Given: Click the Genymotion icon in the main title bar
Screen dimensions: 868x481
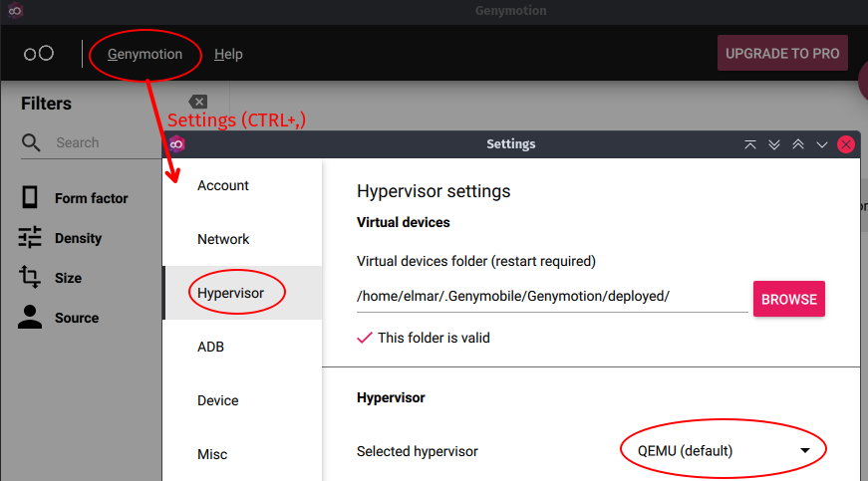Looking at the screenshot, I should click(x=15, y=11).
